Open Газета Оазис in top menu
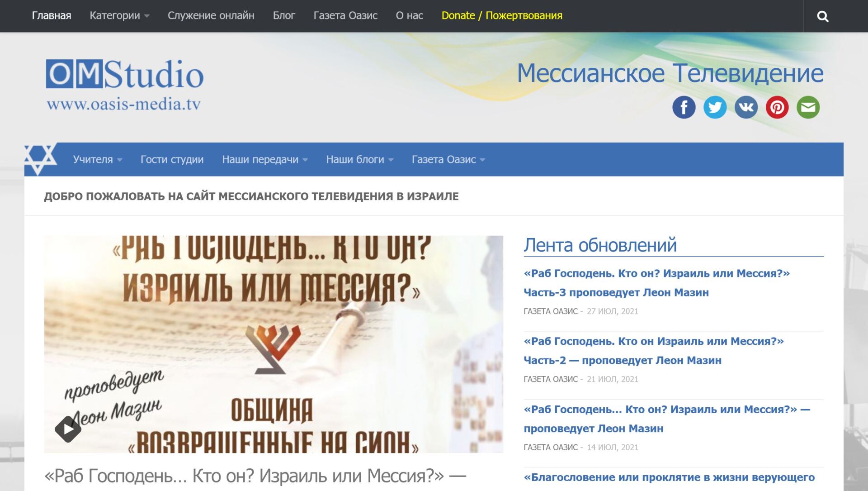868x491 pixels. [x=345, y=15]
